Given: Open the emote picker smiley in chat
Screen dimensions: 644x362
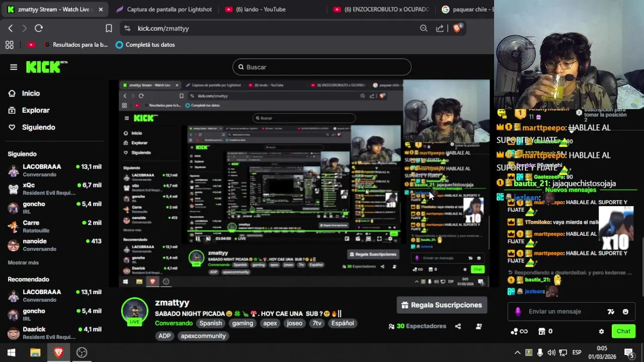Looking at the screenshot, I should pos(625,312).
